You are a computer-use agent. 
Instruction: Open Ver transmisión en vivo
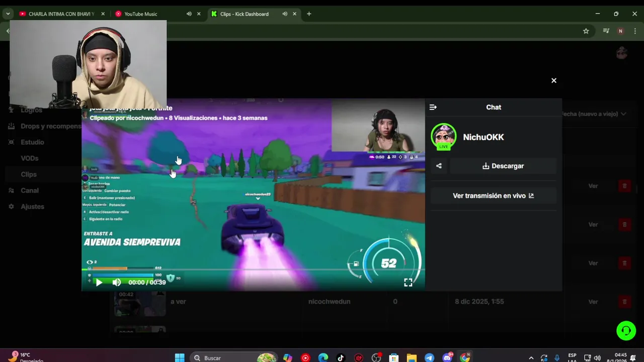tap(494, 196)
